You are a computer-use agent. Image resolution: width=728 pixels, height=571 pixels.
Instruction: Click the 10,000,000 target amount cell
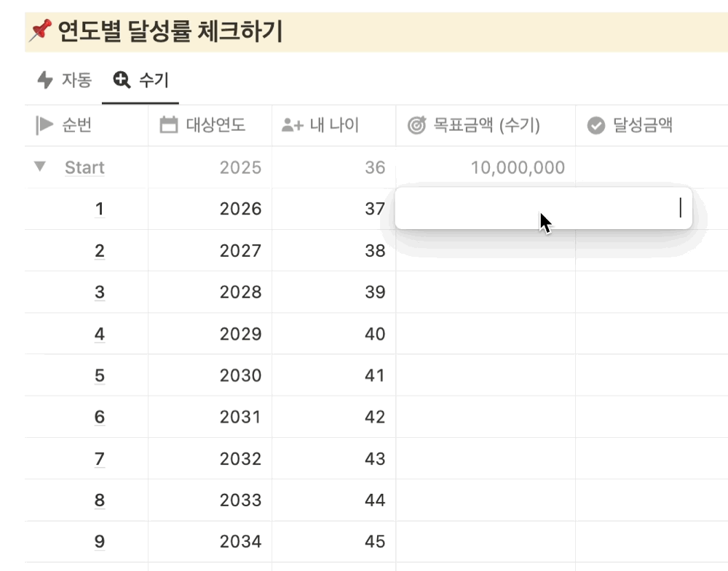(486, 167)
